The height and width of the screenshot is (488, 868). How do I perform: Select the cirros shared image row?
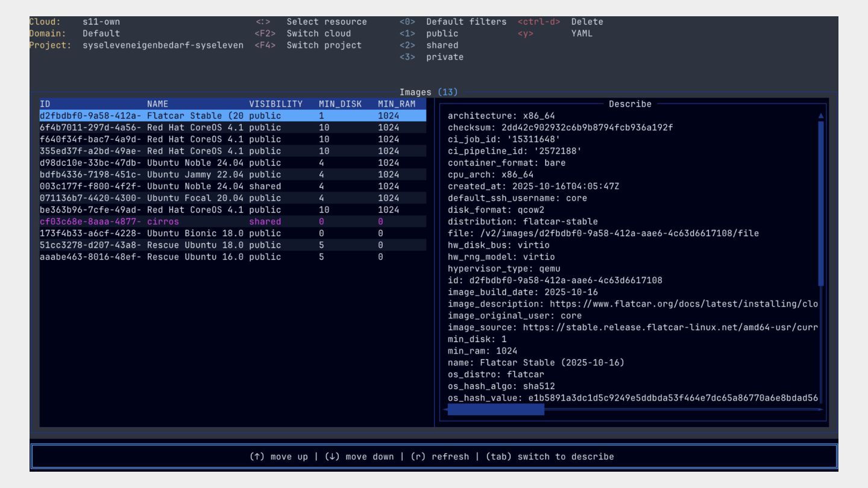point(232,222)
